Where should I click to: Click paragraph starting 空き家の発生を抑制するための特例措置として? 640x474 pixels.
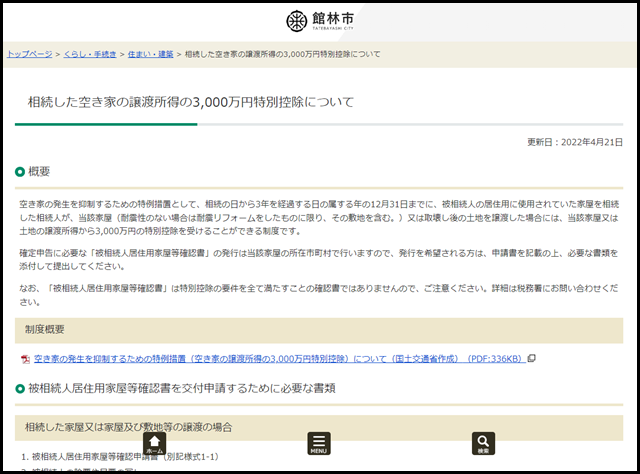click(319, 218)
